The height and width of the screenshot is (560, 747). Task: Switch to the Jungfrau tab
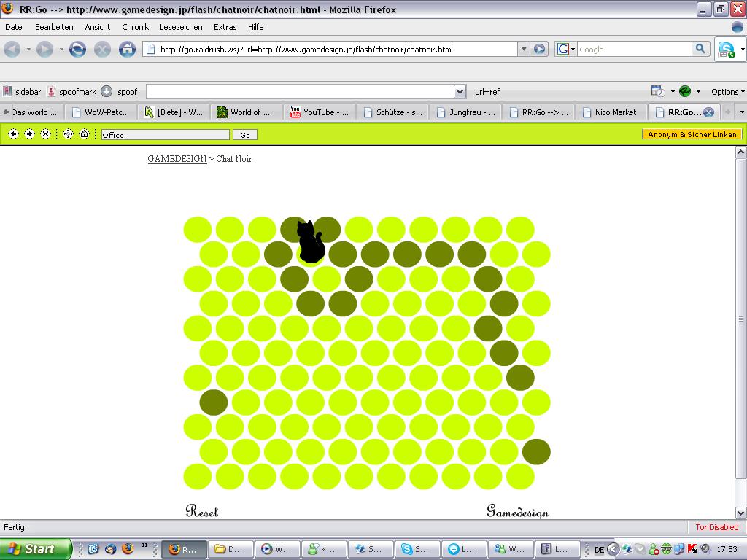pos(465,112)
